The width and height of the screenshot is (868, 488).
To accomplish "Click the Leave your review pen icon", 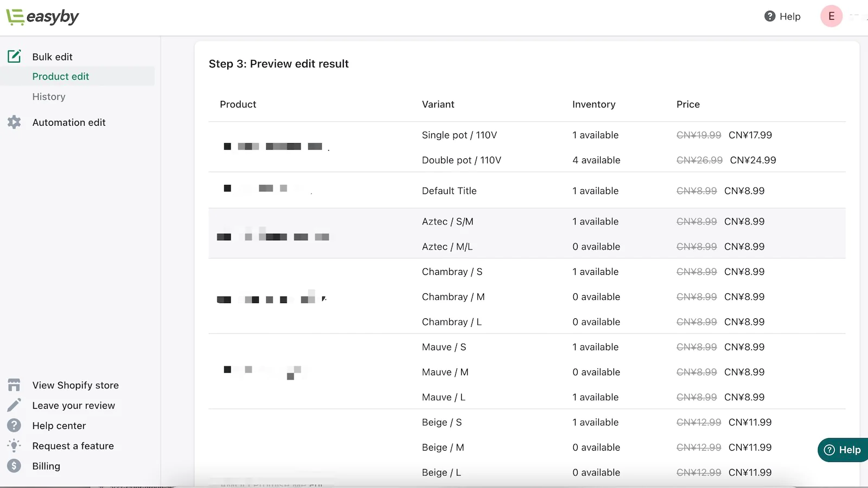I will pos(14,406).
